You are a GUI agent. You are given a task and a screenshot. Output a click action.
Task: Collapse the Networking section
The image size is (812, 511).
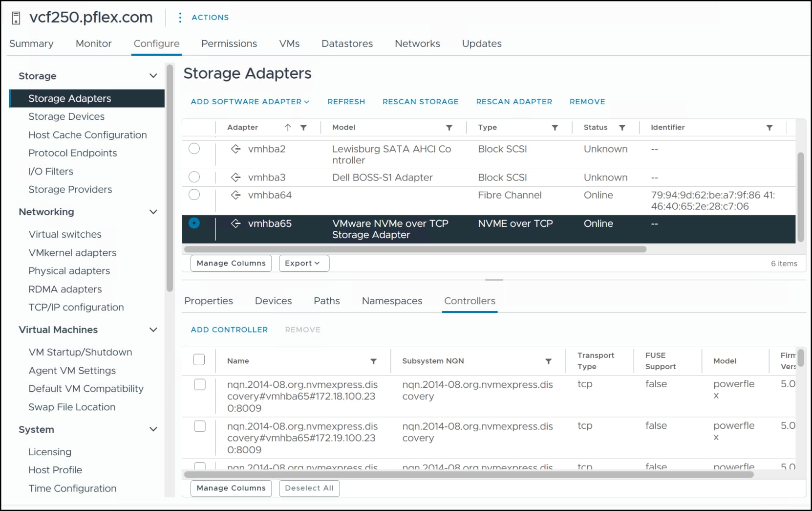[x=153, y=212]
